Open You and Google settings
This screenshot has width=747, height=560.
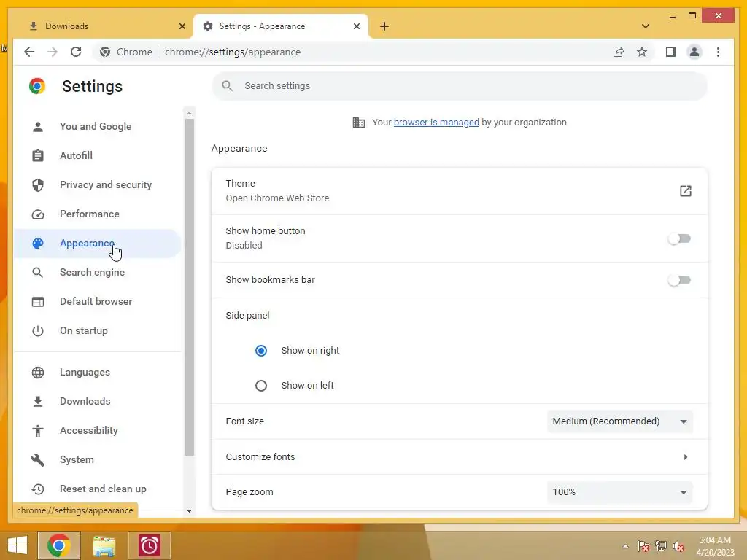[97, 126]
